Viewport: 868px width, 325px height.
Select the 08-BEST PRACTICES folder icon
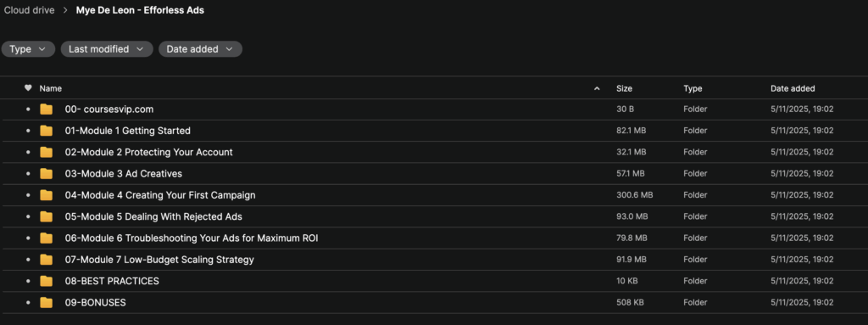(47, 281)
